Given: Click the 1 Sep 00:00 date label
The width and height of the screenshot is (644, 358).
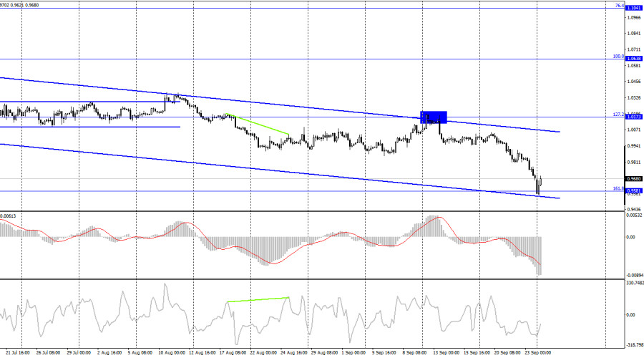Looking at the screenshot, I should click(x=353, y=353).
